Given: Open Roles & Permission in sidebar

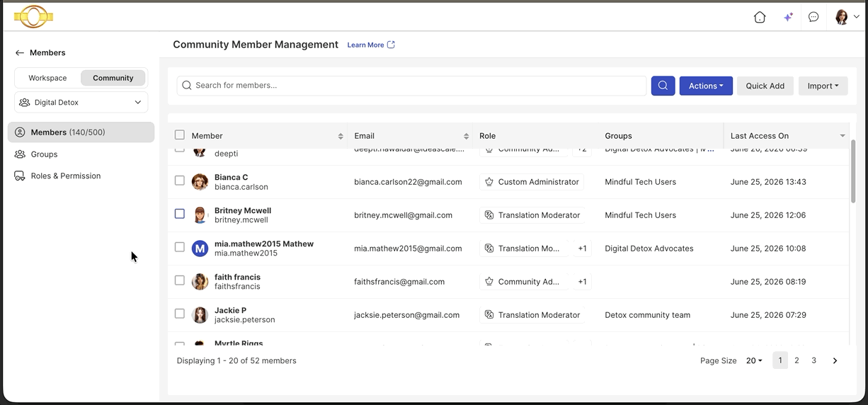Looking at the screenshot, I should pos(66,176).
